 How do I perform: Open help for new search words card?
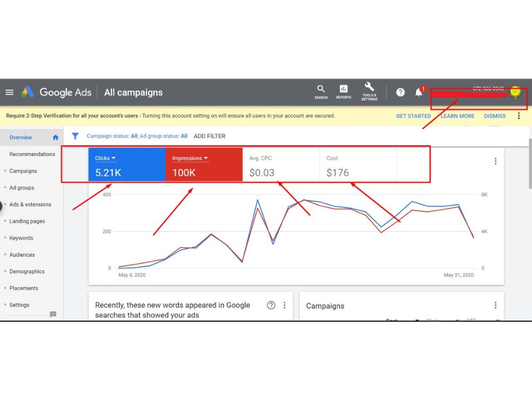(x=271, y=305)
